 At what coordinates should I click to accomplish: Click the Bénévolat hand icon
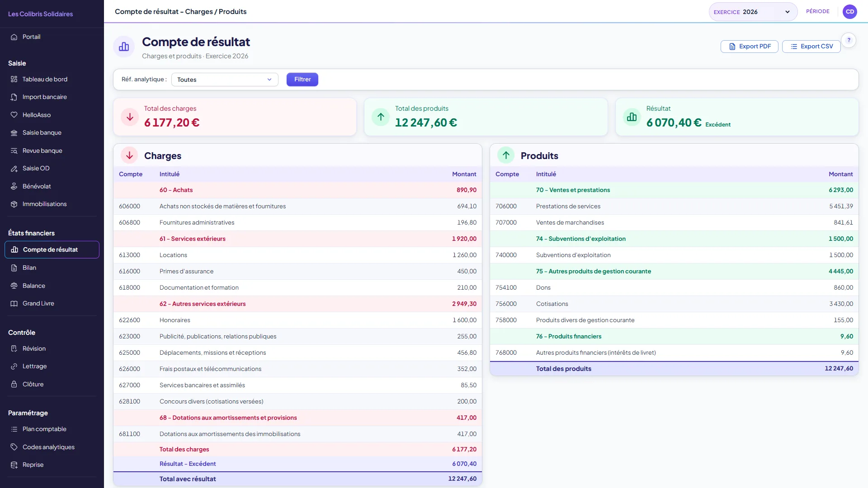[x=14, y=187]
